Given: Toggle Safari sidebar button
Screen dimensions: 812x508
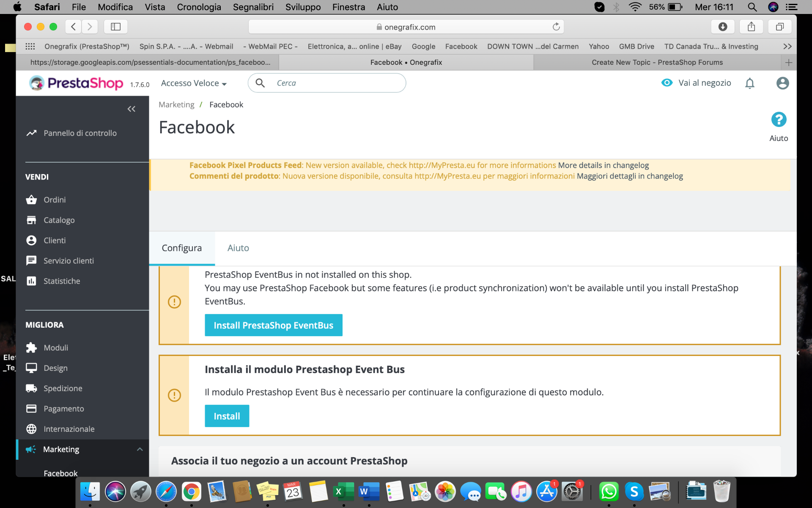Looking at the screenshot, I should pos(115,27).
